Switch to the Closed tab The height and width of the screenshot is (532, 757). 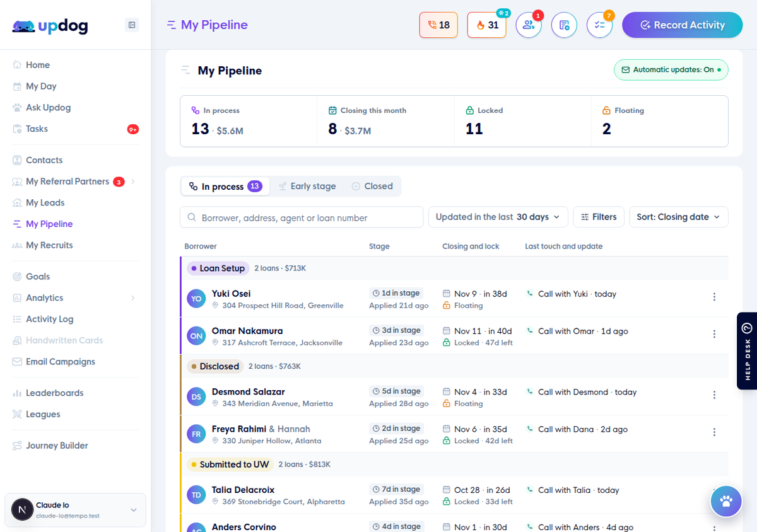tap(372, 187)
